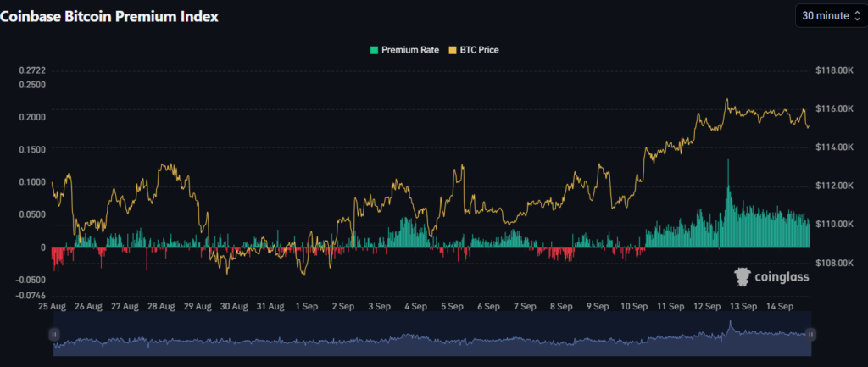This screenshot has width=868, height=367.
Task: Click the 10 Sep date label
Action: (633, 306)
